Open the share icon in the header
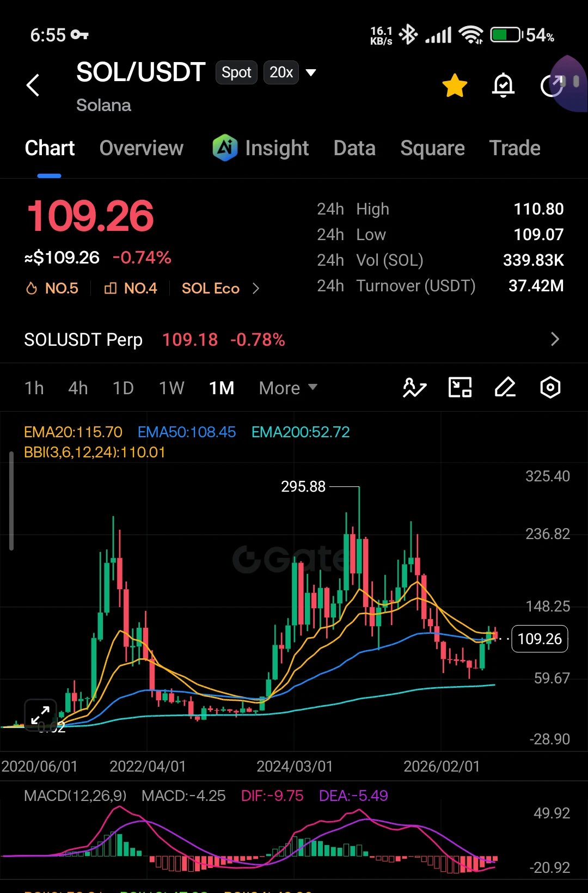This screenshot has height=893, width=588. (x=551, y=85)
